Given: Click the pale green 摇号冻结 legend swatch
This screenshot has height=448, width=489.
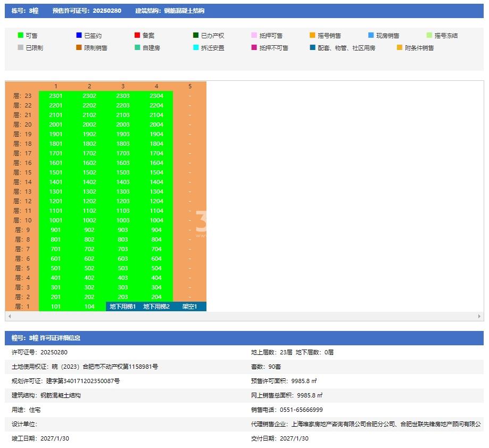Looking at the screenshot, I should coord(429,35).
